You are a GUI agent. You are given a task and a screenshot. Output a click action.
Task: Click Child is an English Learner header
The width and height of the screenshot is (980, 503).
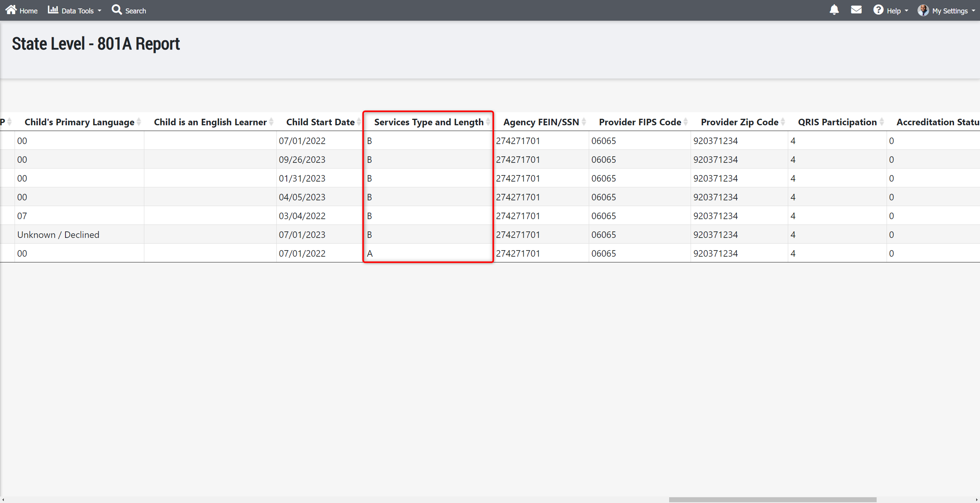(210, 122)
